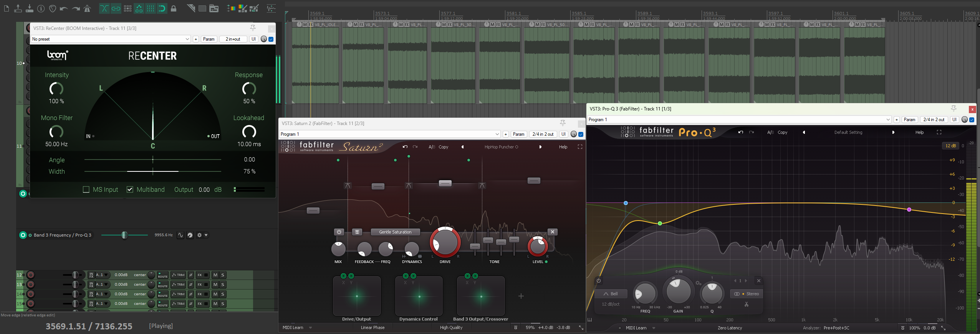980x334 pixels.
Task: Click the project settings info icon
Action: click(41, 8)
